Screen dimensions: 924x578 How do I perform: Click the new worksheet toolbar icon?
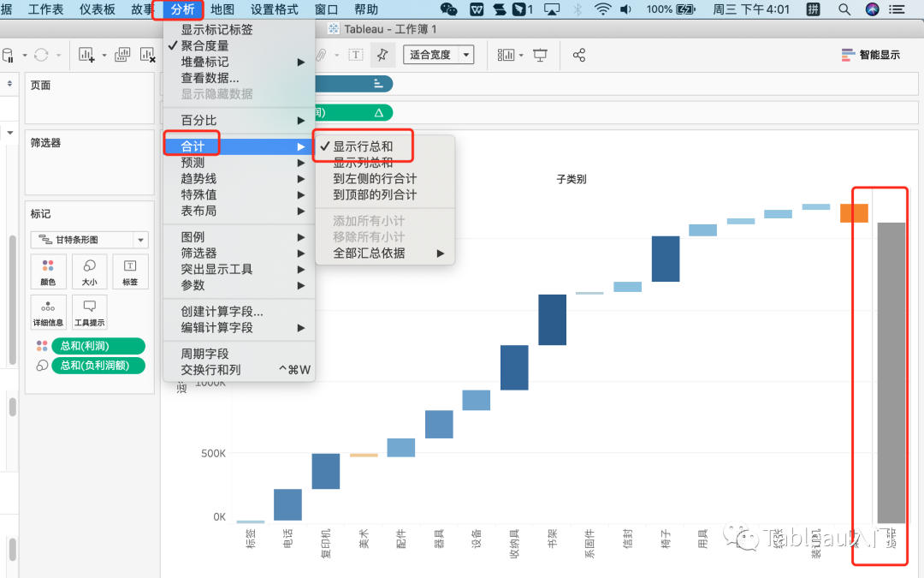(x=86, y=55)
